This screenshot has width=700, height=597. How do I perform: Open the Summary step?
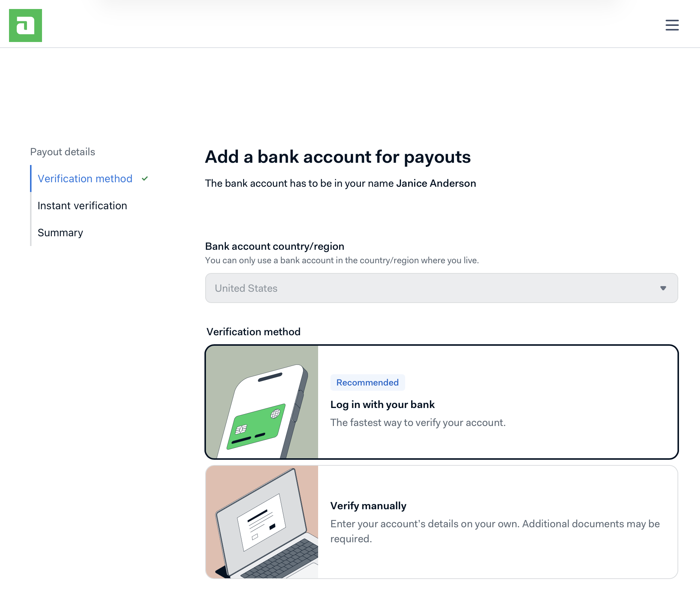[x=60, y=232]
